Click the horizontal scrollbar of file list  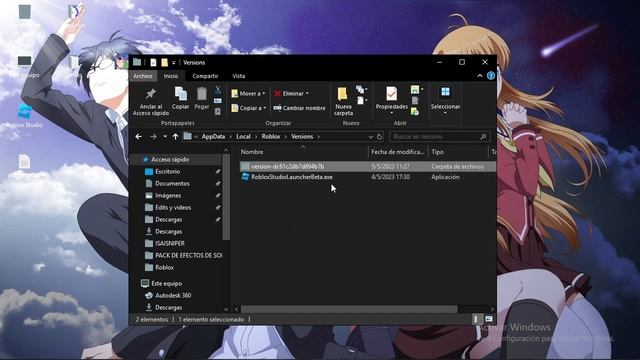click(x=349, y=309)
